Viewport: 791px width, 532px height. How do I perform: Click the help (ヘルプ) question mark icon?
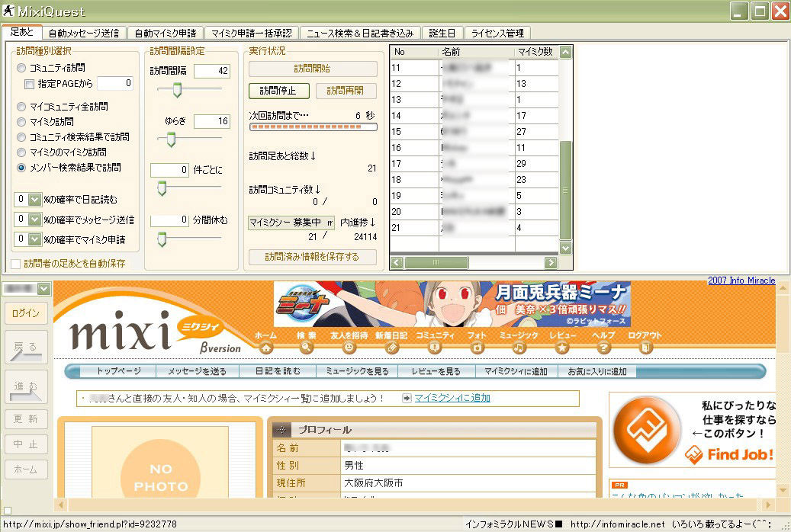tap(603, 348)
